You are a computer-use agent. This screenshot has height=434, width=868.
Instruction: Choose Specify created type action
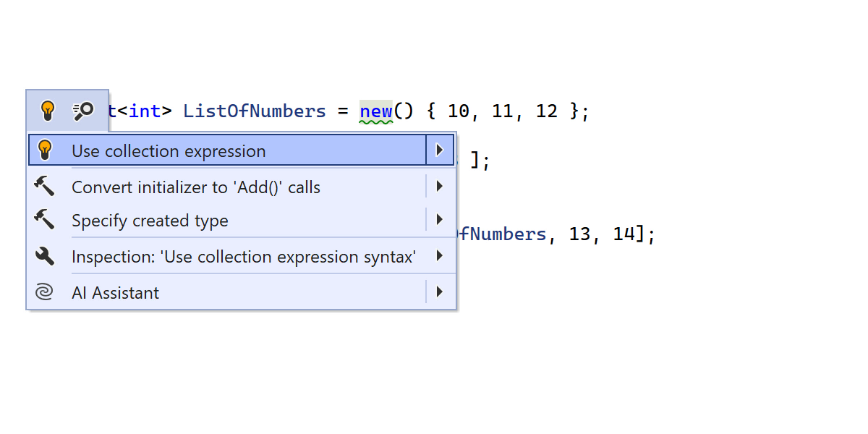tap(150, 221)
